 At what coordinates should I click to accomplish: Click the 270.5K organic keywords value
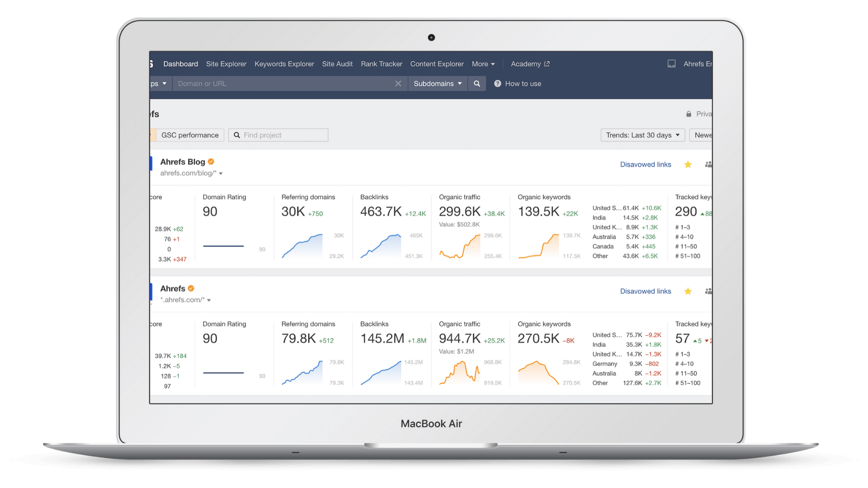[538, 338]
